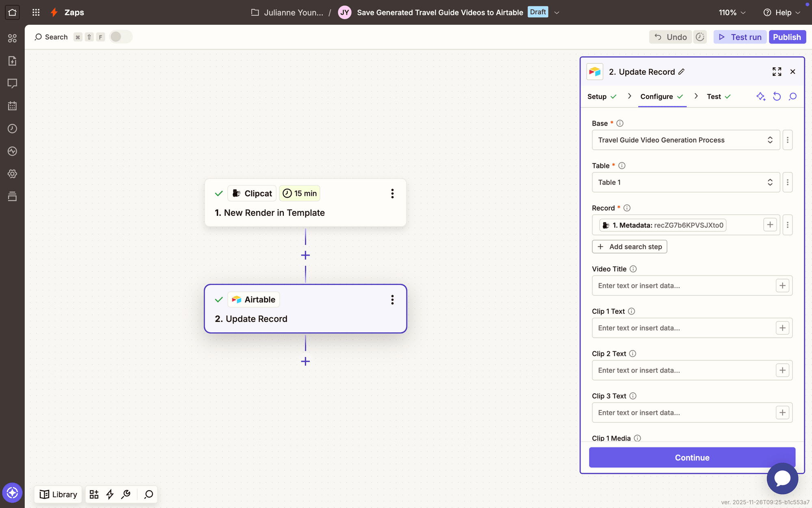Click the plus connector between the two Zap steps

click(305, 255)
